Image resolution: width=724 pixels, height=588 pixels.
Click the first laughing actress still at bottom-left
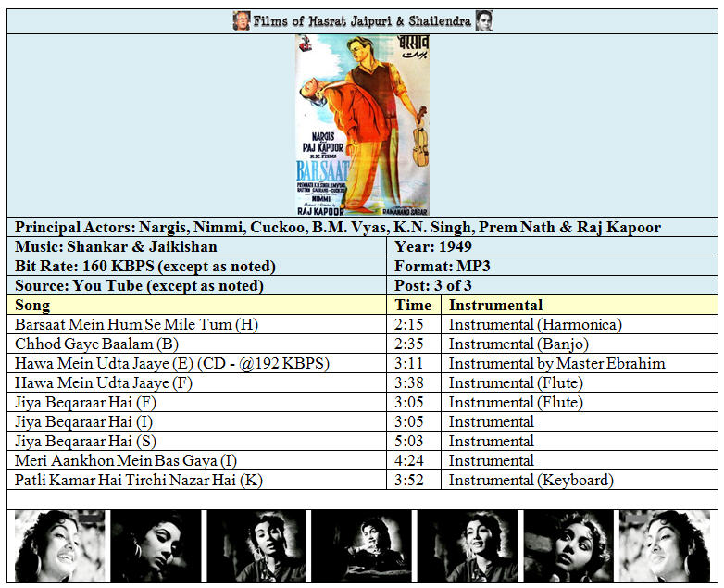pyautogui.click(x=60, y=545)
